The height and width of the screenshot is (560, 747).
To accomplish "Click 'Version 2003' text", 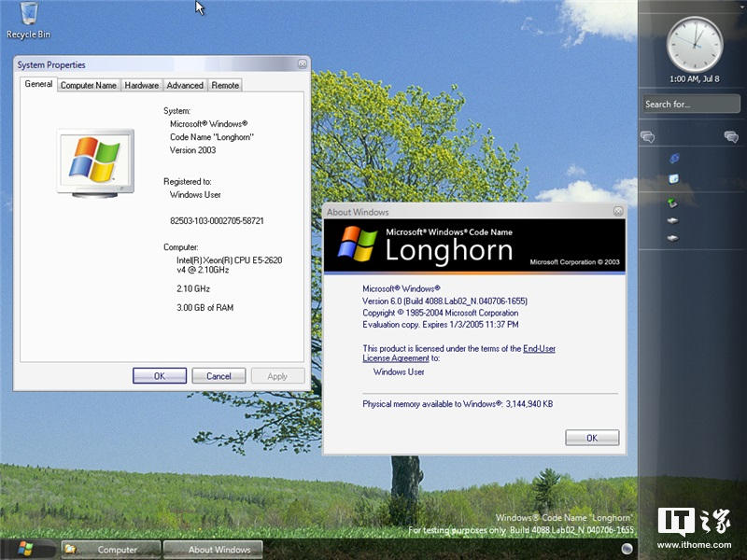I will (192, 150).
